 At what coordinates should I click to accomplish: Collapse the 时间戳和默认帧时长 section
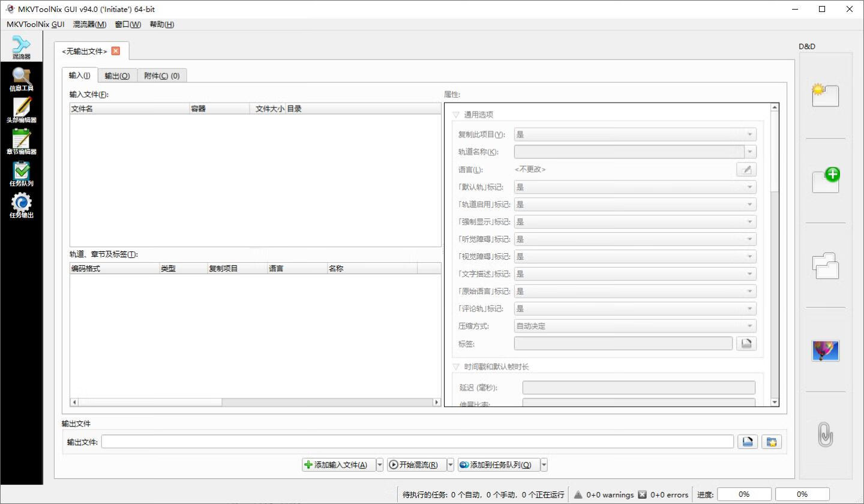pyautogui.click(x=455, y=367)
